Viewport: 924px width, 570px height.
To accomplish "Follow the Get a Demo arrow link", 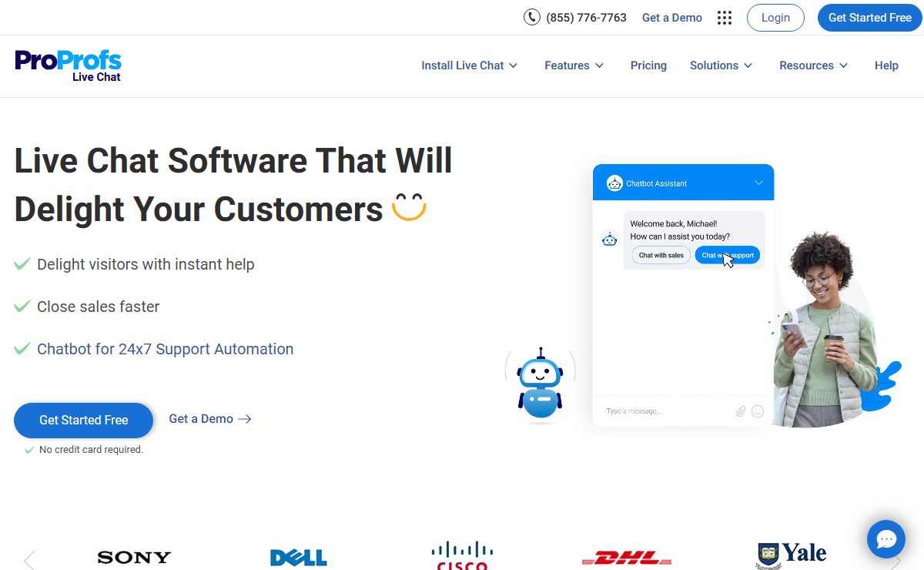I will (x=210, y=419).
